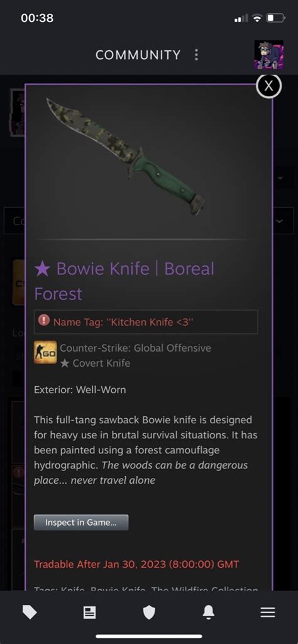The image size is (298, 644).
Task: Tap the Counter-Strike: Global Offensive label
Action: (x=135, y=348)
